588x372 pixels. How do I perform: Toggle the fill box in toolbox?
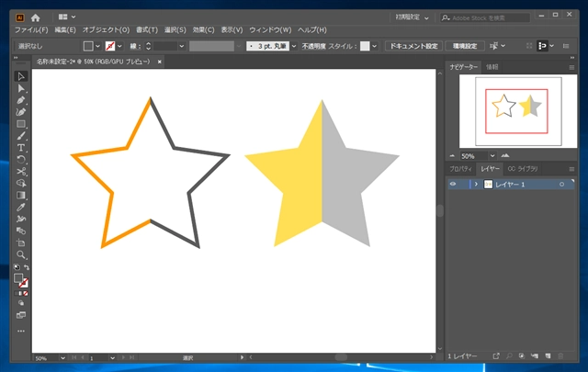[18, 278]
